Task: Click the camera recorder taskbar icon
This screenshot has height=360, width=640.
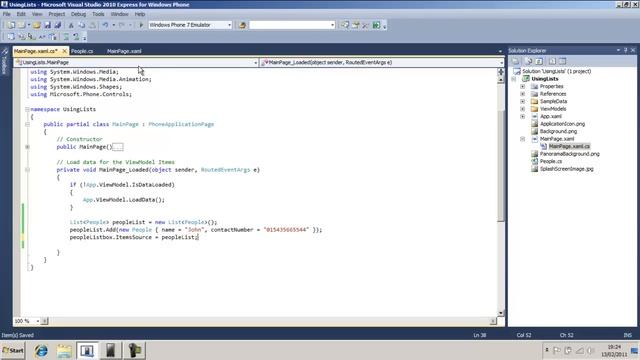Action: click(134, 350)
